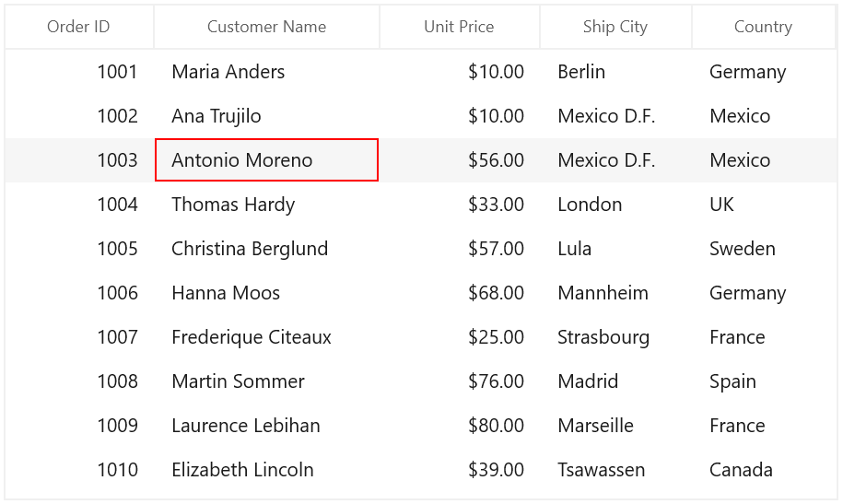Click the Thomas Hardy cell
The image size is (843, 504).
pos(266,205)
